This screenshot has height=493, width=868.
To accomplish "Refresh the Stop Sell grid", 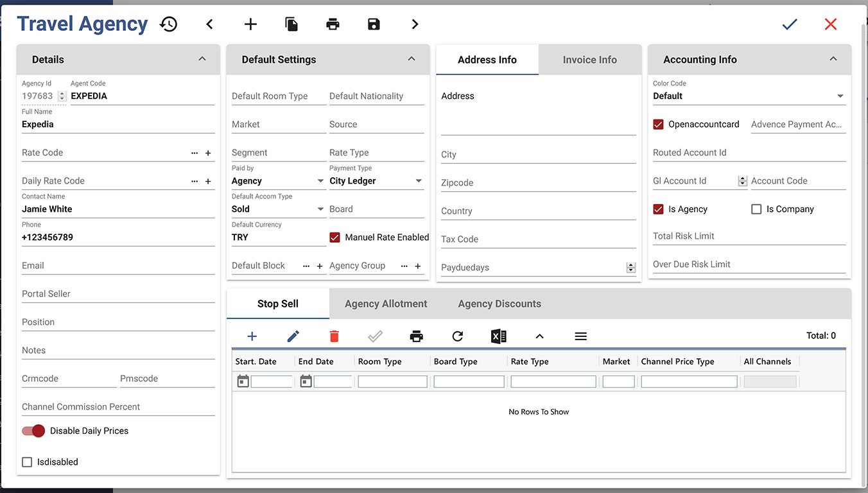I will pos(458,336).
